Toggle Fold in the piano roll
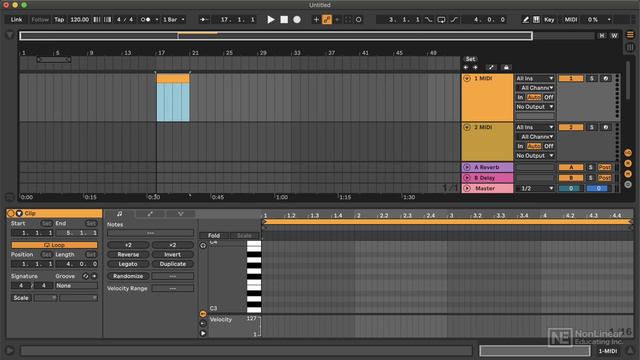640x360 pixels. click(214, 236)
